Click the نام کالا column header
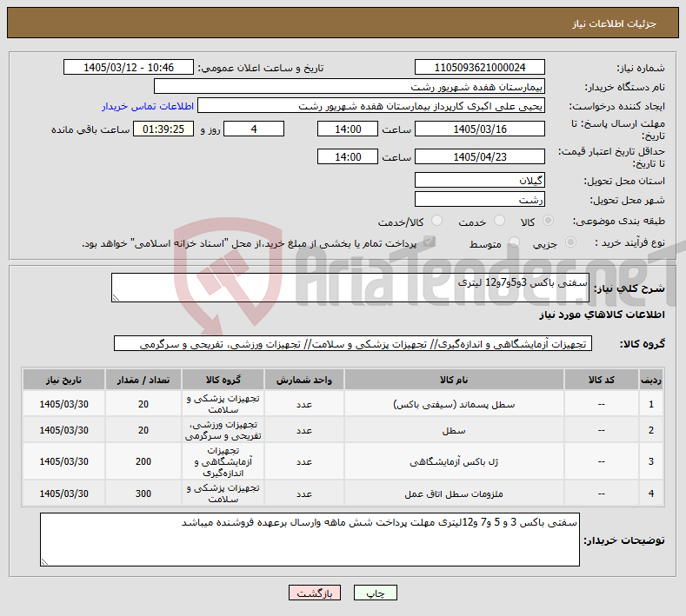Image resolution: width=686 pixels, height=616 pixels. pos(454,380)
